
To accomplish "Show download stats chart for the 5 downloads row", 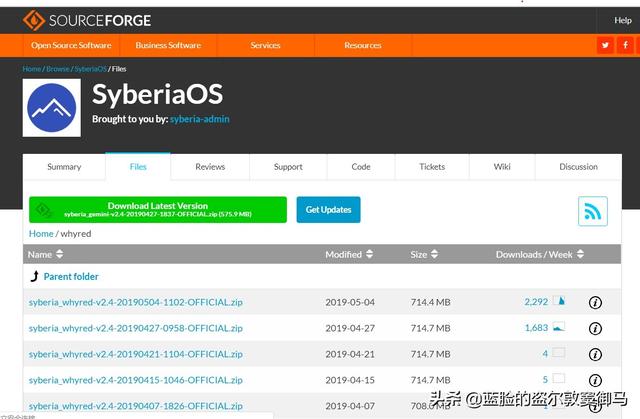I will [559, 379].
